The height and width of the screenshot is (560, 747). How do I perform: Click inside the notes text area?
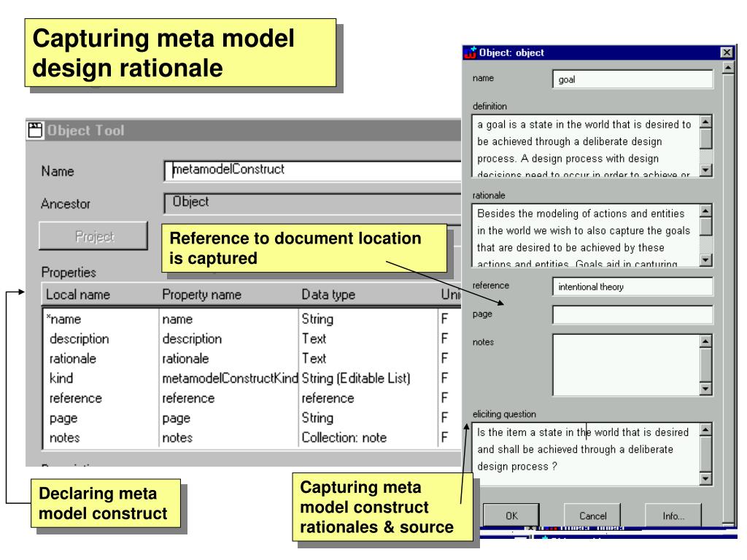[626, 365]
